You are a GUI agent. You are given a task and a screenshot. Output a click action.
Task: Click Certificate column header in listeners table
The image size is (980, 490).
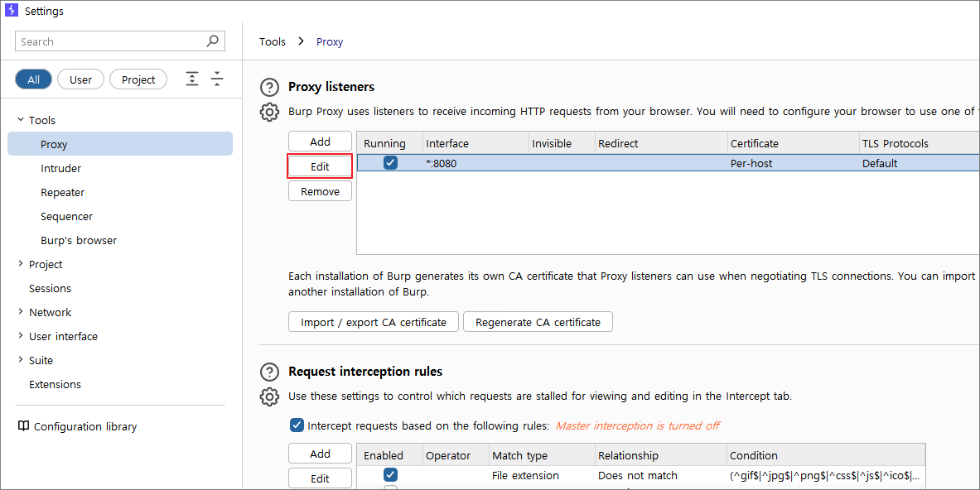click(x=793, y=143)
